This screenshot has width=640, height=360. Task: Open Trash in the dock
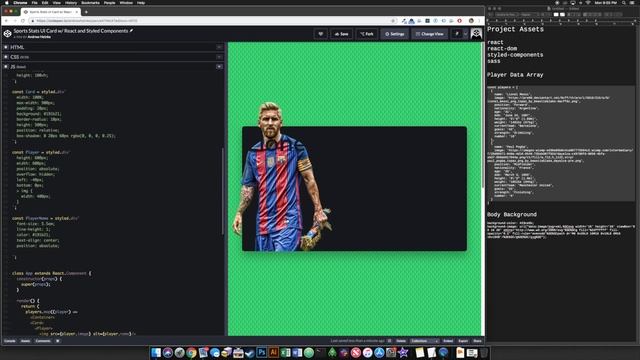pos(484,353)
